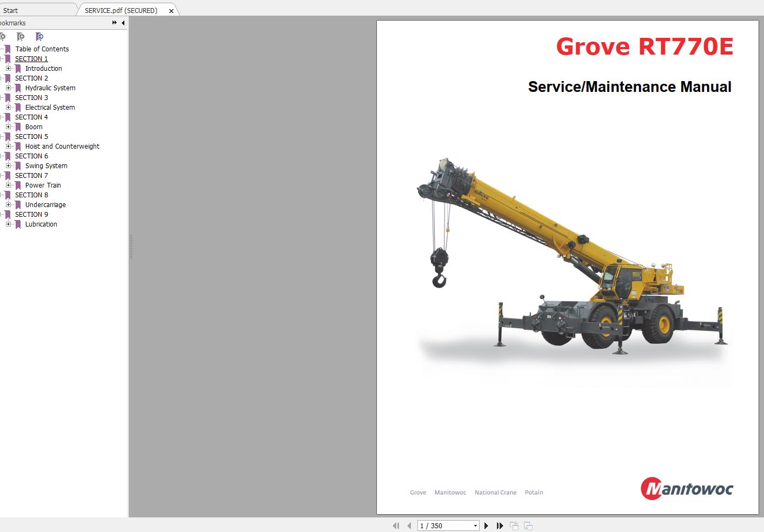Collapse the Bookmarks panel with left arrow
This screenshot has width=764, height=532.
(123, 23)
